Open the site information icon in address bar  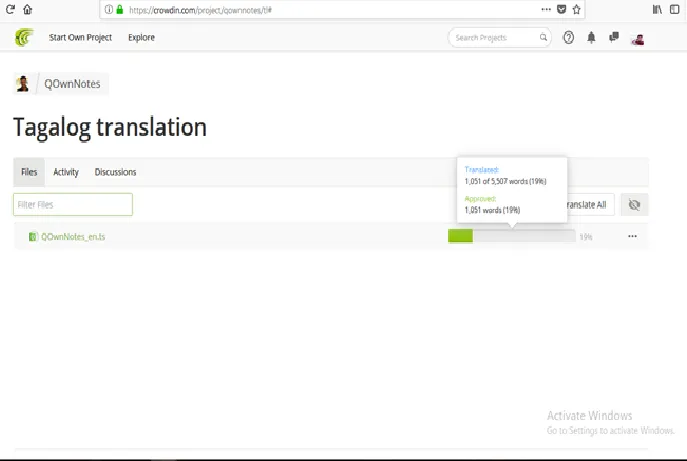109,9
